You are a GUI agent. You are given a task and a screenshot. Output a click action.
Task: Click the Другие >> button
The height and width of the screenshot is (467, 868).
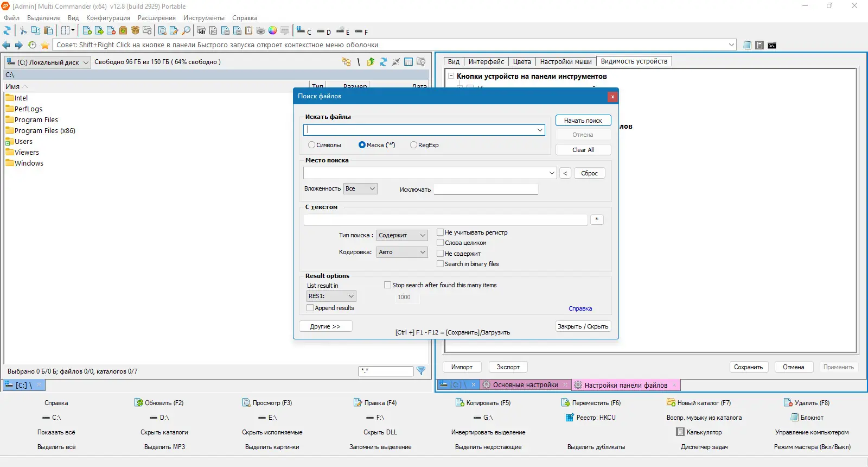pos(325,326)
